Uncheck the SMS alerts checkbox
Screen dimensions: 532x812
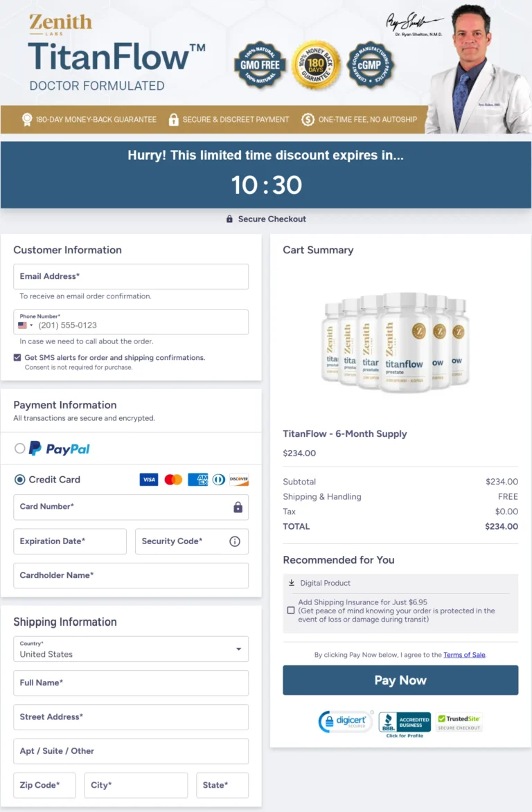[x=17, y=358]
